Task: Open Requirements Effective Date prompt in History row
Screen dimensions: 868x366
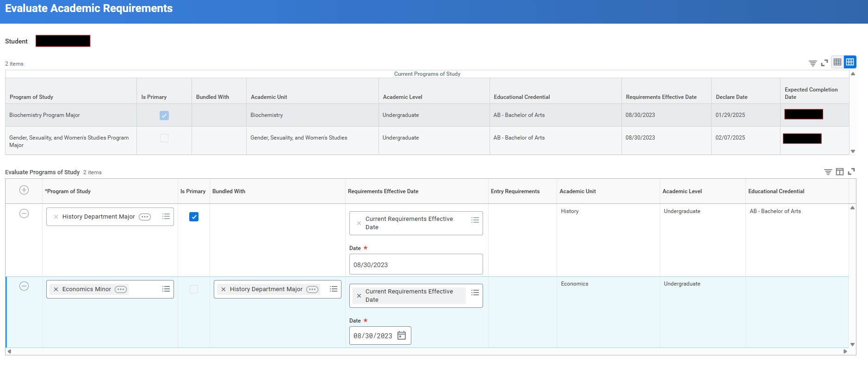Action: pyautogui.click(x=475, y=220)
